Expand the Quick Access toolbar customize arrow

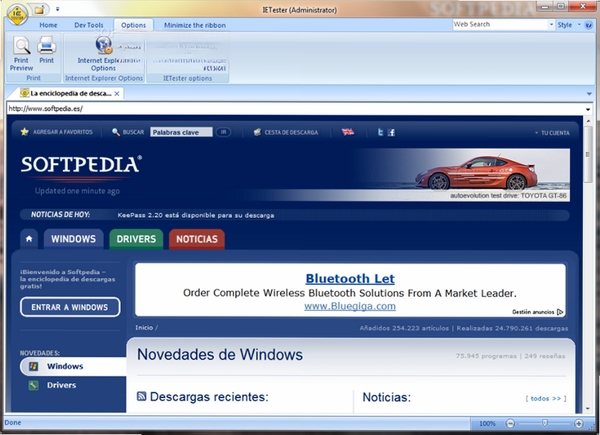coord(57,9)
